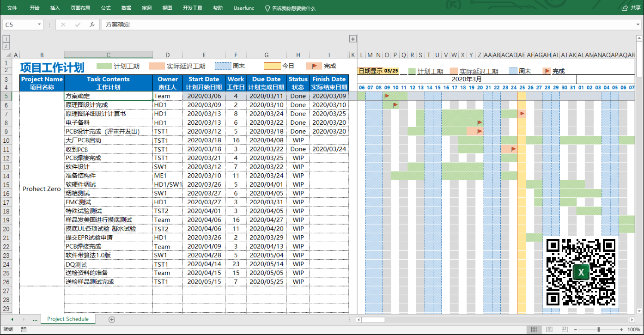Viewport: 644px width, 335px height.
Task: Click the QR code image
Action: point(581,272)
